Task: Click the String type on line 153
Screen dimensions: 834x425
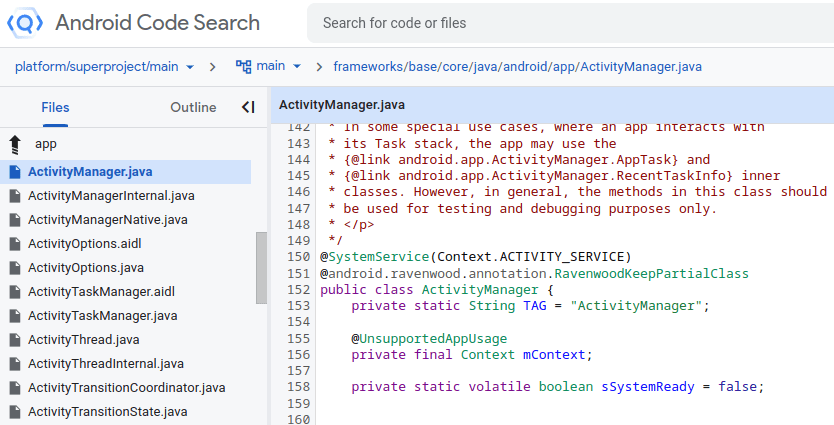Action: tap(492, 306)
